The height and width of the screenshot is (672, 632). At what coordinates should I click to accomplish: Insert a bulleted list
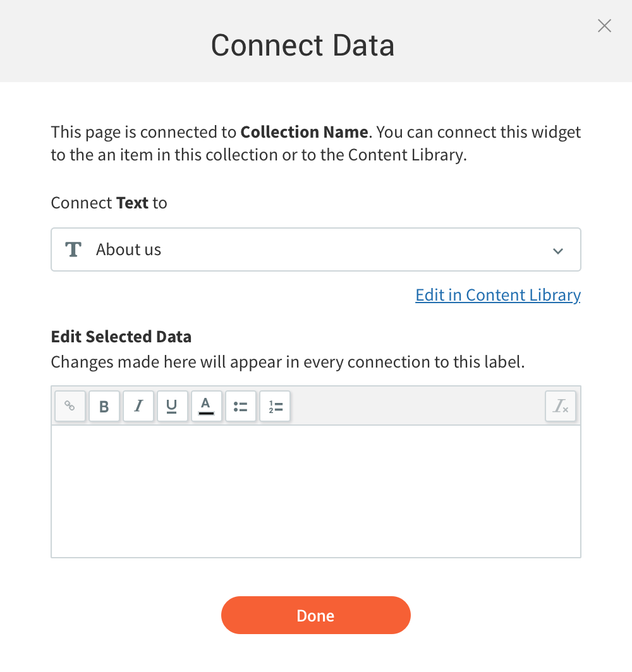(x=241, y=406)
